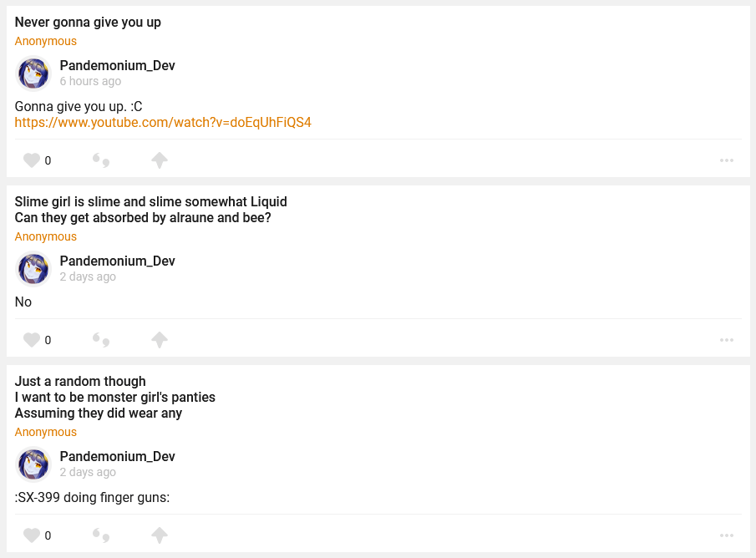The width and height of the screenshot is (756, 558).
Task: Click Anonymous under the slime girl question
Action: click(46, 236)
